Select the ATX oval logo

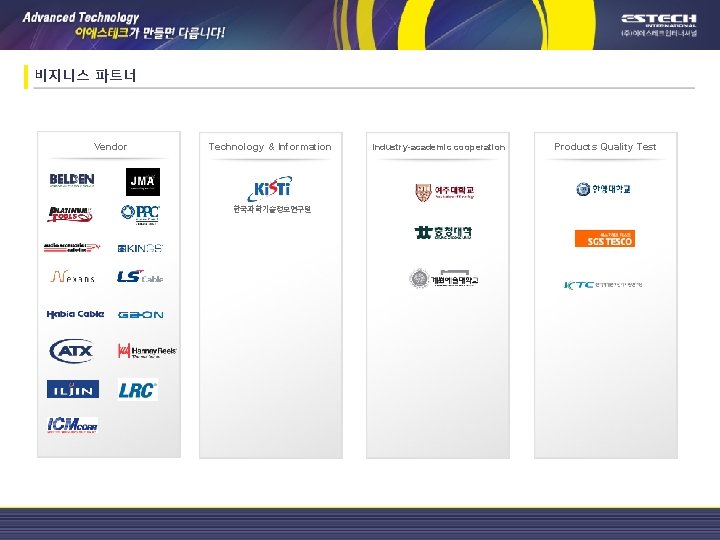(x=72, y=351)
